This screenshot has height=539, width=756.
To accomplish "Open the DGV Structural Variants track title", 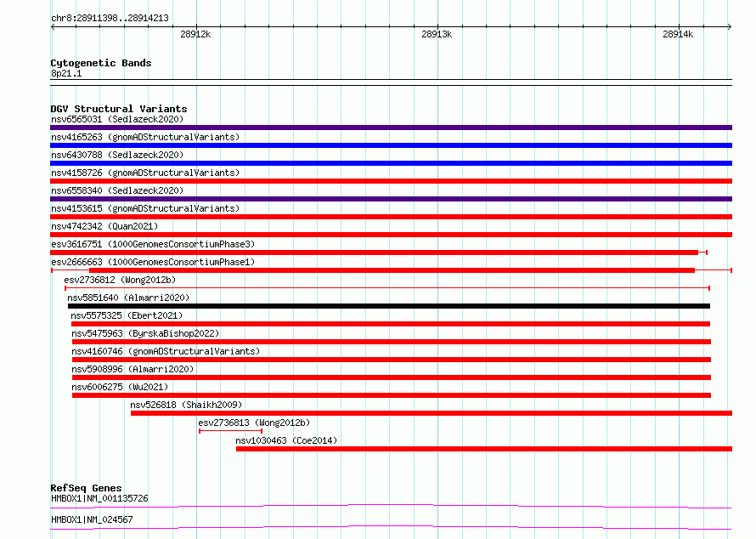I will [x=119, y=109].
